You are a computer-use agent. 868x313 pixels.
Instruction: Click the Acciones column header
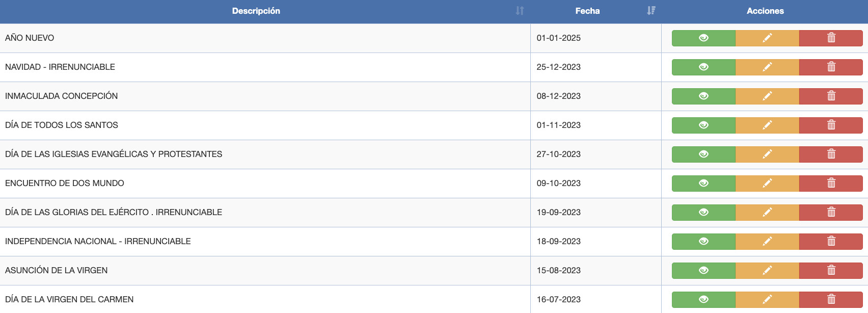765,11
